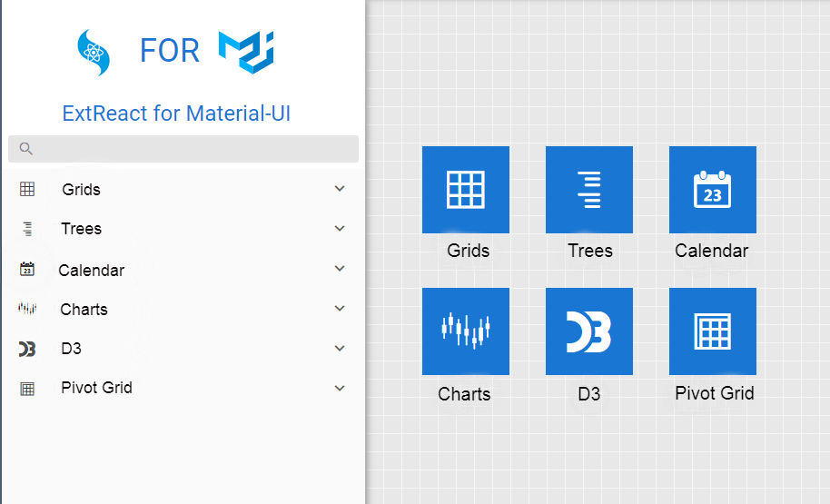
Task: Click the Calendar icon in sidebar
Action: pyautogui.click(x=27, y=269)
